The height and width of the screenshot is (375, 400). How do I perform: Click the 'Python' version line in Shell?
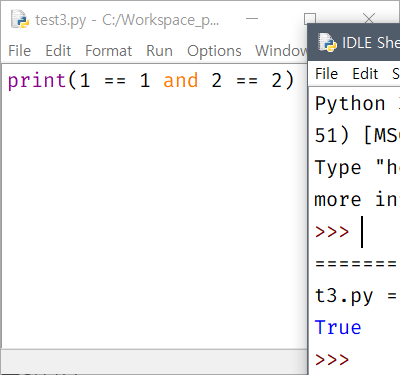pyautogui.click(x=357, y=104)
